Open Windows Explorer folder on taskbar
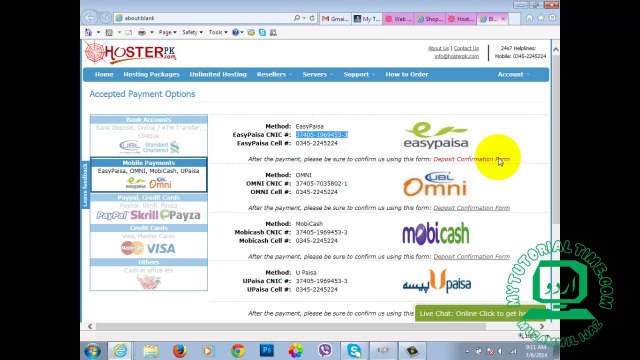640x360 pixels. pos(151,351)
